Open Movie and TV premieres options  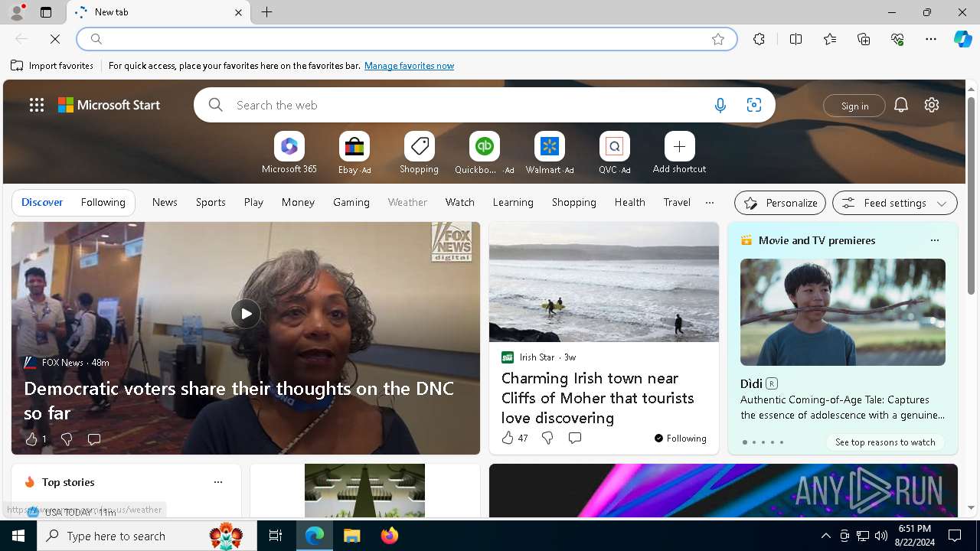coord(934,240)
